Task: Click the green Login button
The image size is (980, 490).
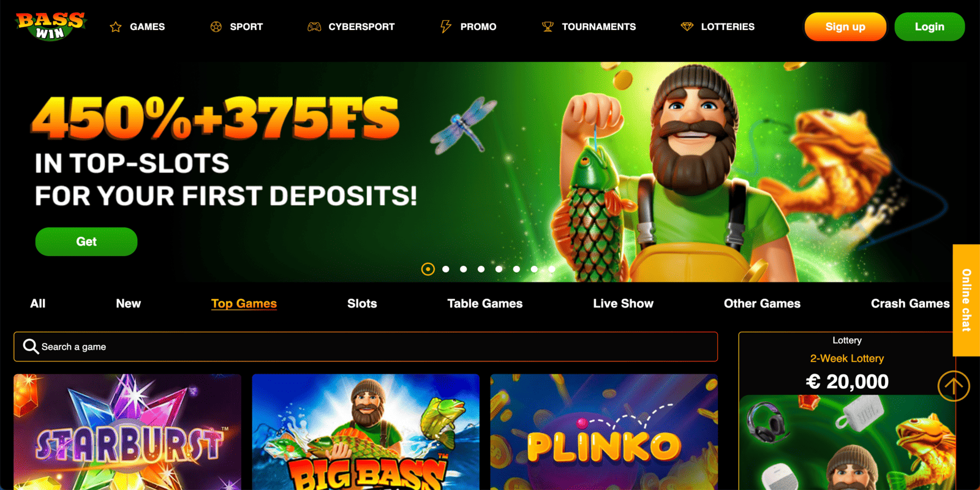Action: [x=930, y=27]
